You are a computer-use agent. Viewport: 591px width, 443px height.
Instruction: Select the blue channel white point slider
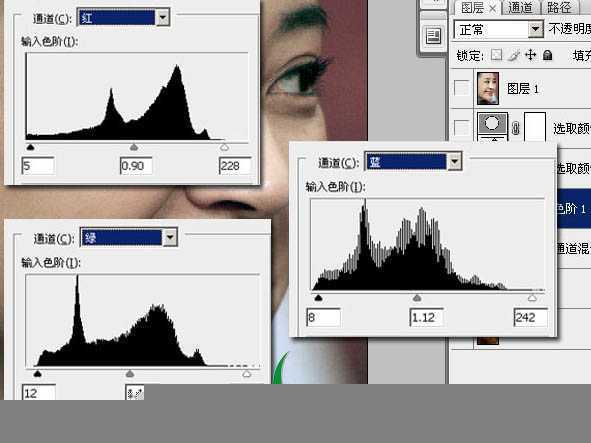(532, 298)
